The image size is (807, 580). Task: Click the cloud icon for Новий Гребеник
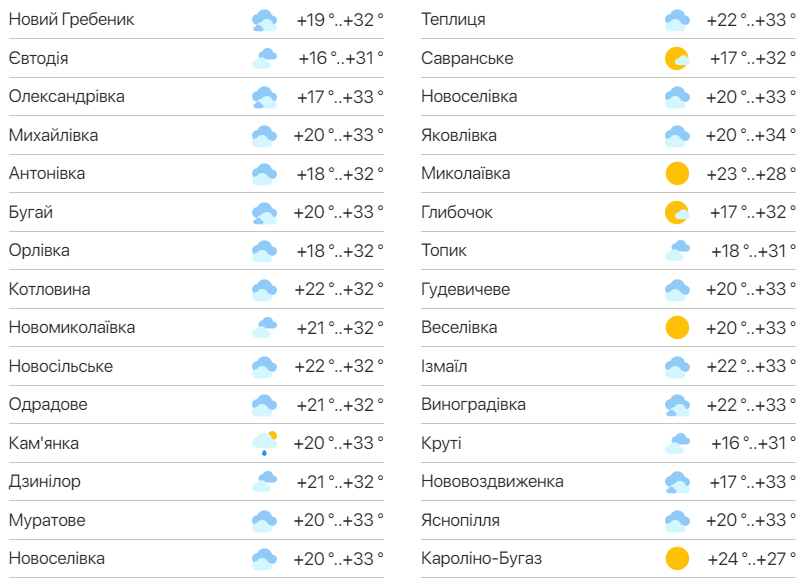coord(265,20)
